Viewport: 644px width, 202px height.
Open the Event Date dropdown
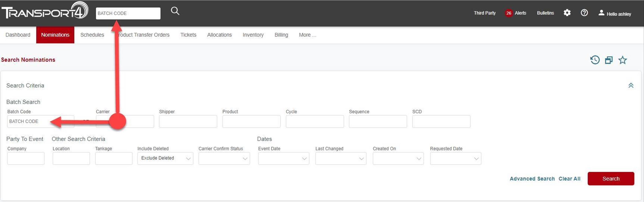283,158
